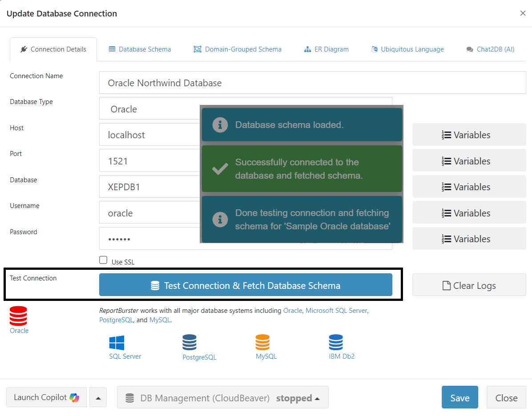Click the Chat2DB (AI) chat icon
This screenshot has height=416, width=532.
[470, 49]
